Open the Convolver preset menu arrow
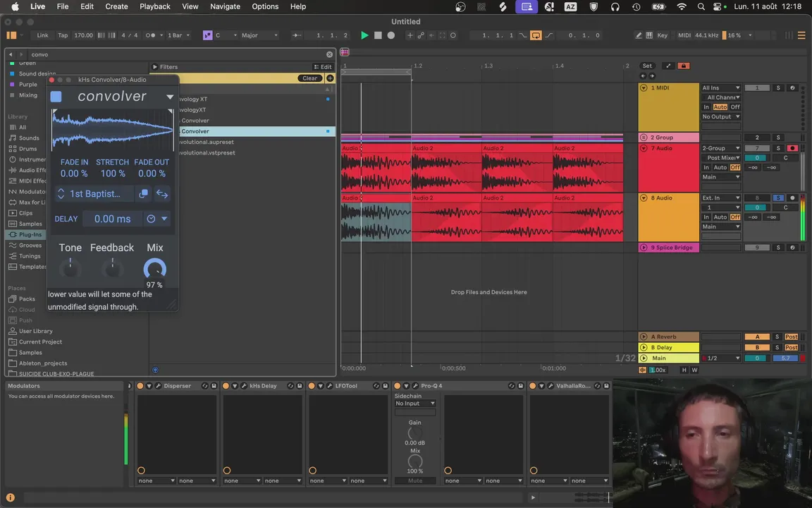Image resolution: width=812 pixels, height=508 pixels. 169,97
